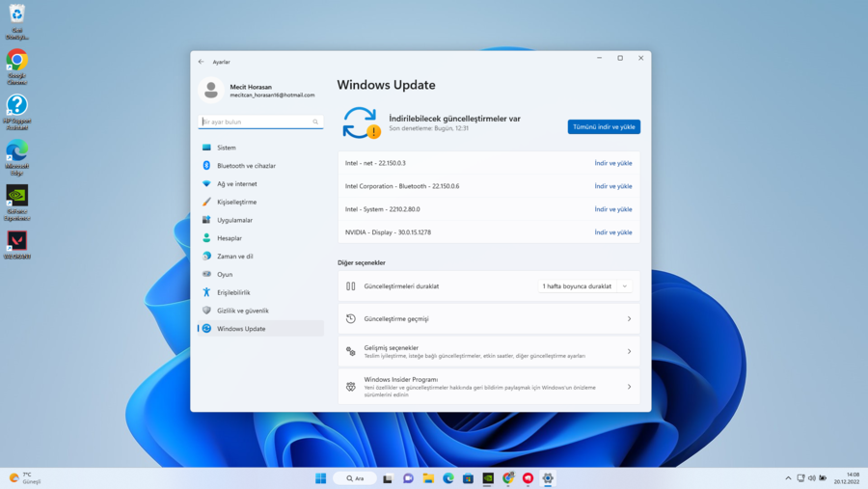Click the back arrow in Ayarlar
Image resolution: width=868 pixels, height=489 pixels.
[x=201, y=62]
